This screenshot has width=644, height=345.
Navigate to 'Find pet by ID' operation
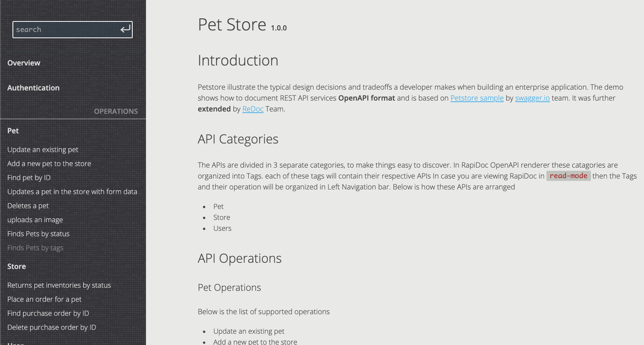click(x=29, y=178)
